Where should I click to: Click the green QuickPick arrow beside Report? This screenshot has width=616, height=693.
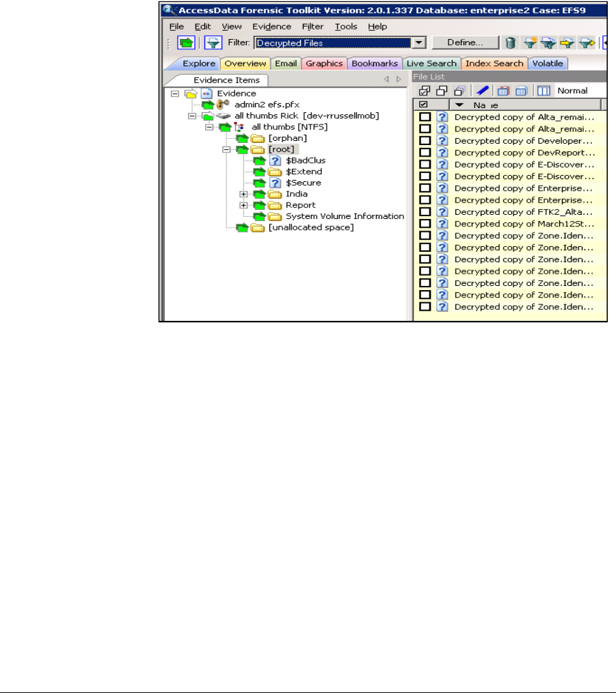[259, 205]
